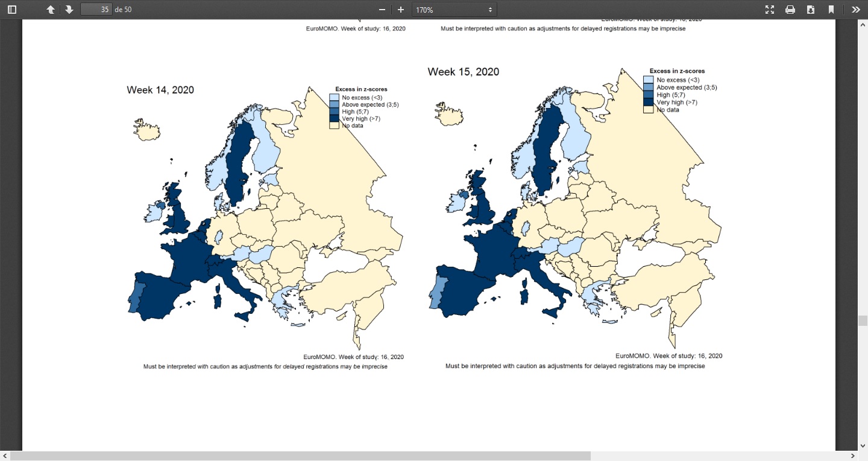This screenshot has width=868, height=461.
Task: Click the scroll down arrow
Action: tap(863, 446)
